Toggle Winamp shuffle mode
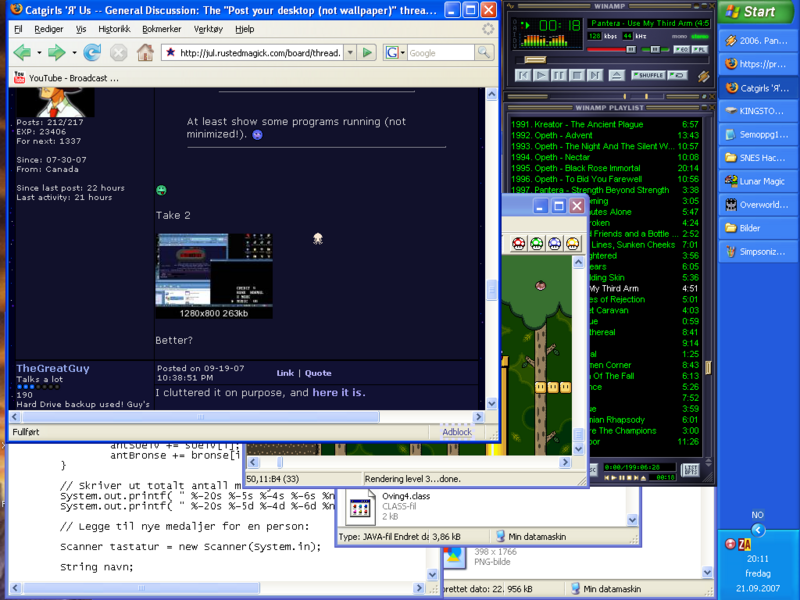The width and height of the screenshot is (800, 600). click(x=648, y=75)
